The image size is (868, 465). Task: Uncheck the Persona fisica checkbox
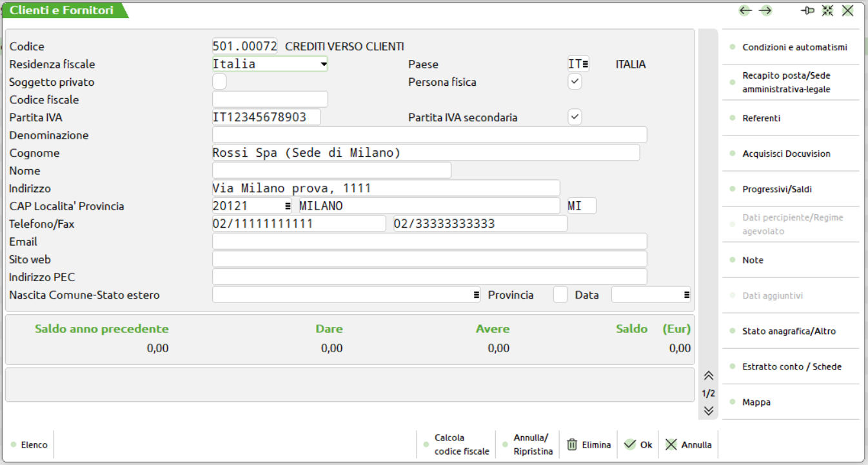[575, 82]
